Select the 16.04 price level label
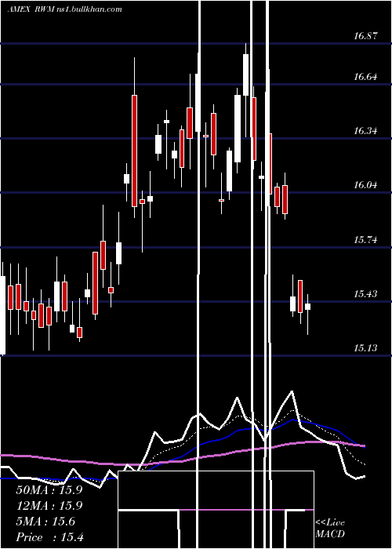 click(x=365, y=185)
